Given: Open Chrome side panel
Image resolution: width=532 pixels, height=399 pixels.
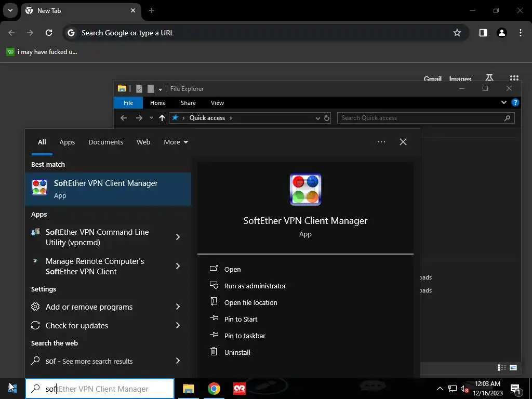Looking at the screenshot, I should (x=483, y=33).
